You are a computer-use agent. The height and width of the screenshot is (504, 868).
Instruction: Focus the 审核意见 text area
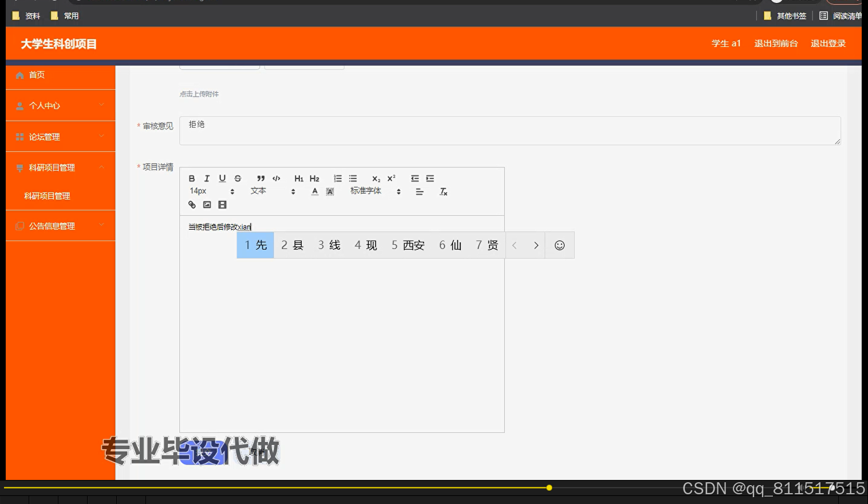(x=510, y=131)
